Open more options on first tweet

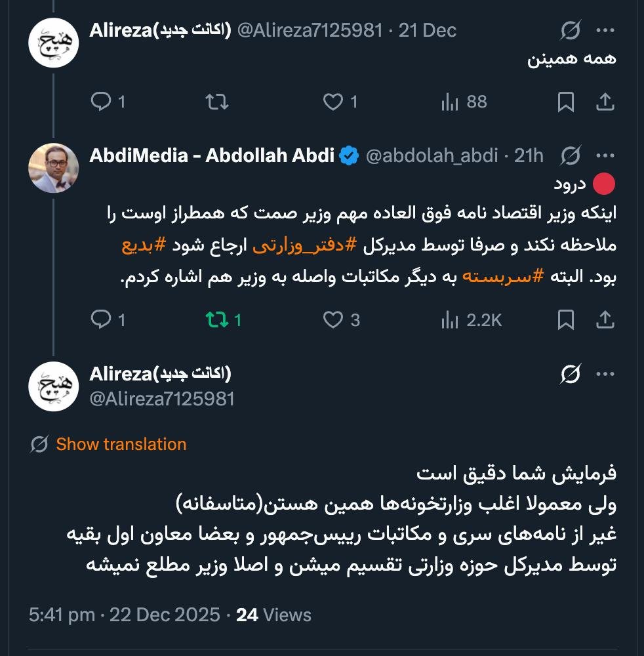coord(604,30)
